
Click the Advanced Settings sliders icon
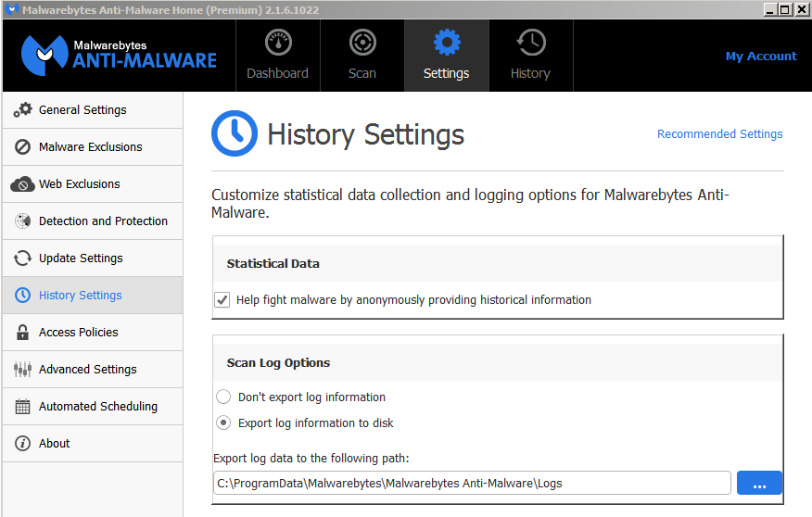[22, 369]
